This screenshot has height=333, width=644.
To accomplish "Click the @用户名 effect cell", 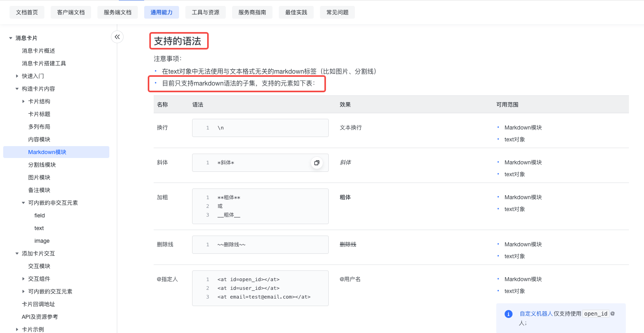I will pos(350,279).
